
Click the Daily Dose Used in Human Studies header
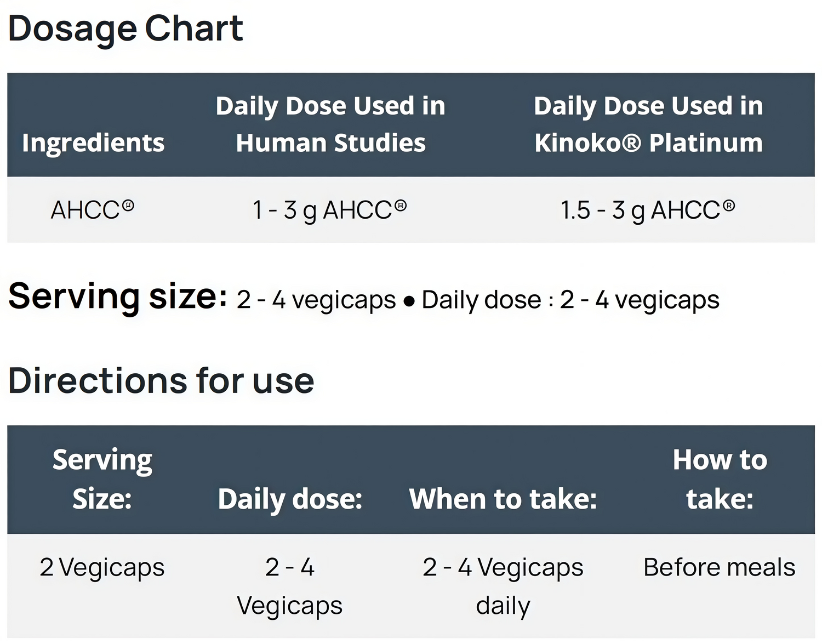pyautogui.click(x=330, y=124)
